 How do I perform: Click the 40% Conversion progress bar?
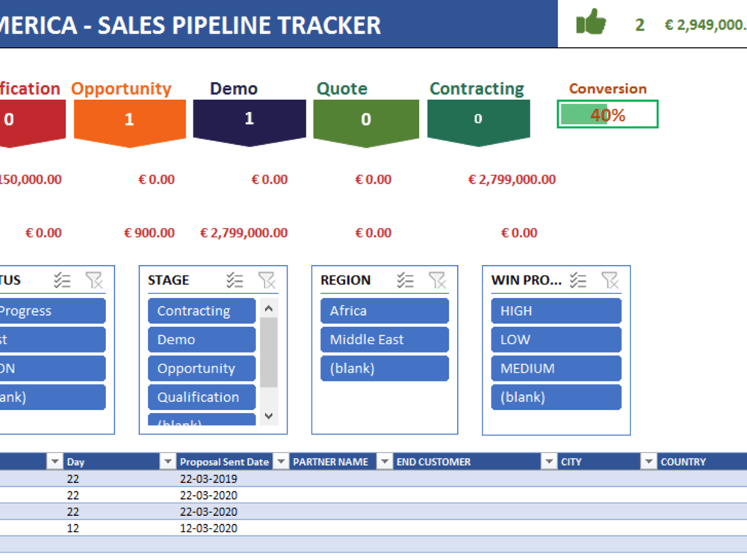pos(607,114)
